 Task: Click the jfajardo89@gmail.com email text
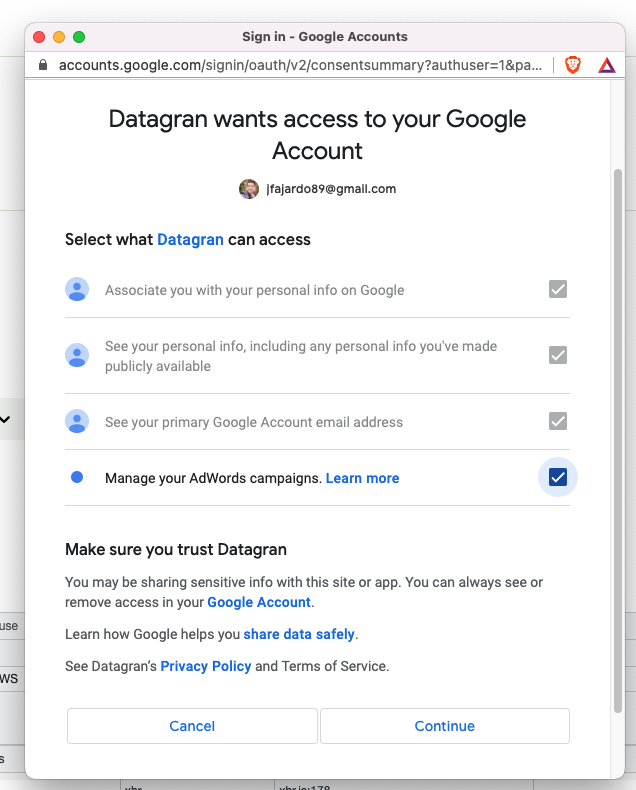click(x=332, y=189)
